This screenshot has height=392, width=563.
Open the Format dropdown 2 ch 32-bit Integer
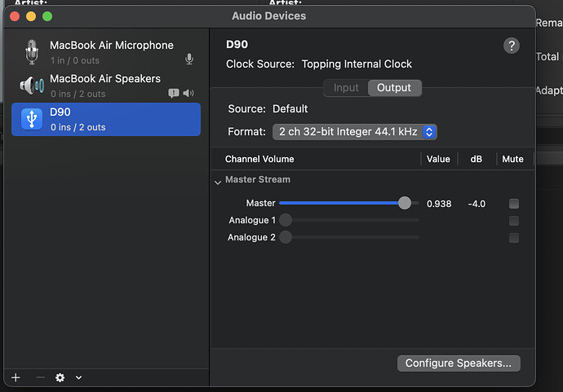pos(355,132)
